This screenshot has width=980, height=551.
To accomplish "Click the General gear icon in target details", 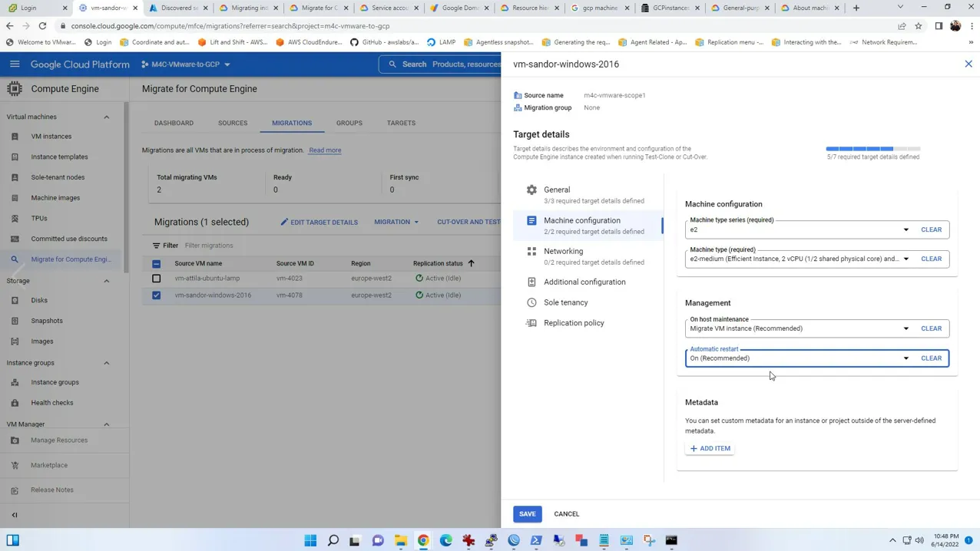I will tap(531, 190).
